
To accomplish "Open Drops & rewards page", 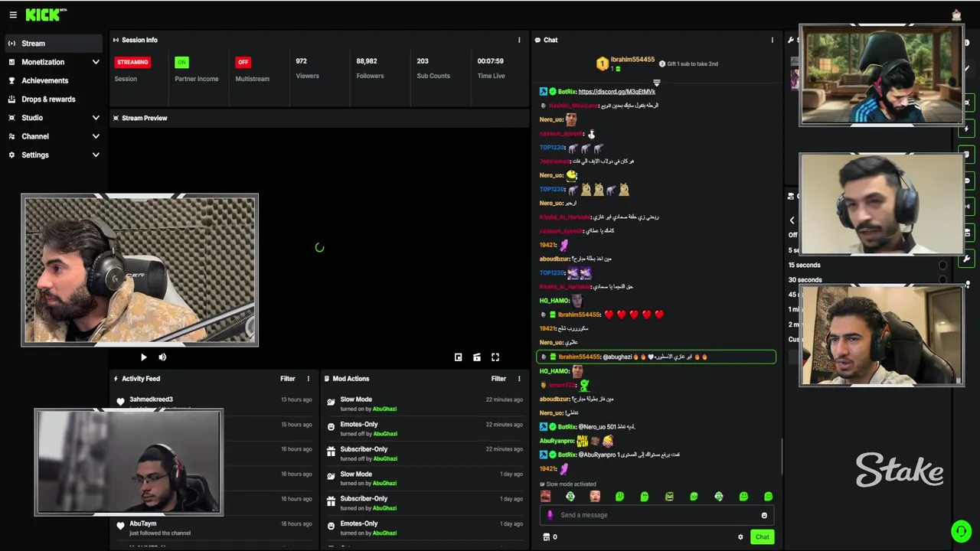I will click(x=52, y=99).
